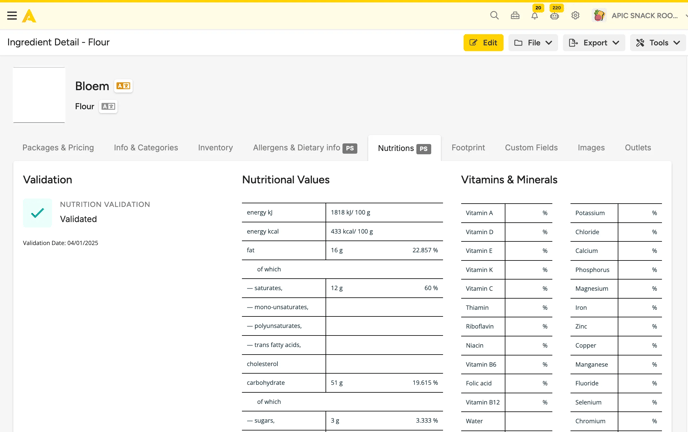Expand the File dropdown
The image size is (688, 432).
tap(533, 43)
